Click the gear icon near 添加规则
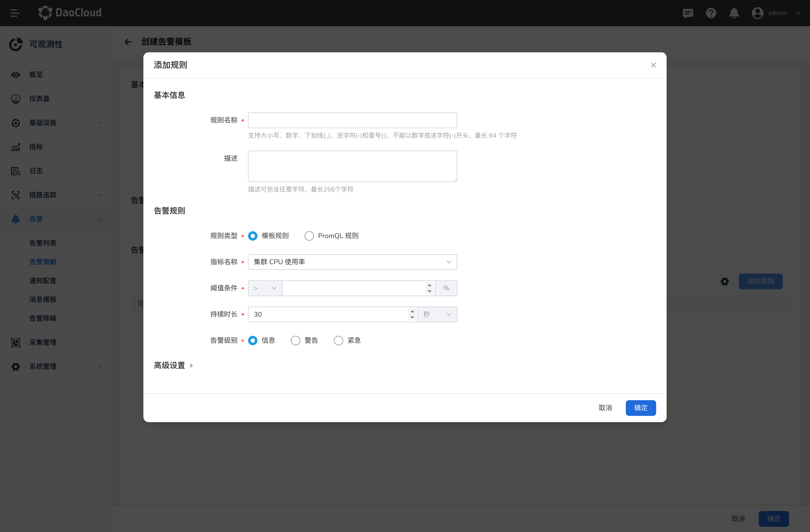This screenshot has height=532, width=810. pos(724,281)
